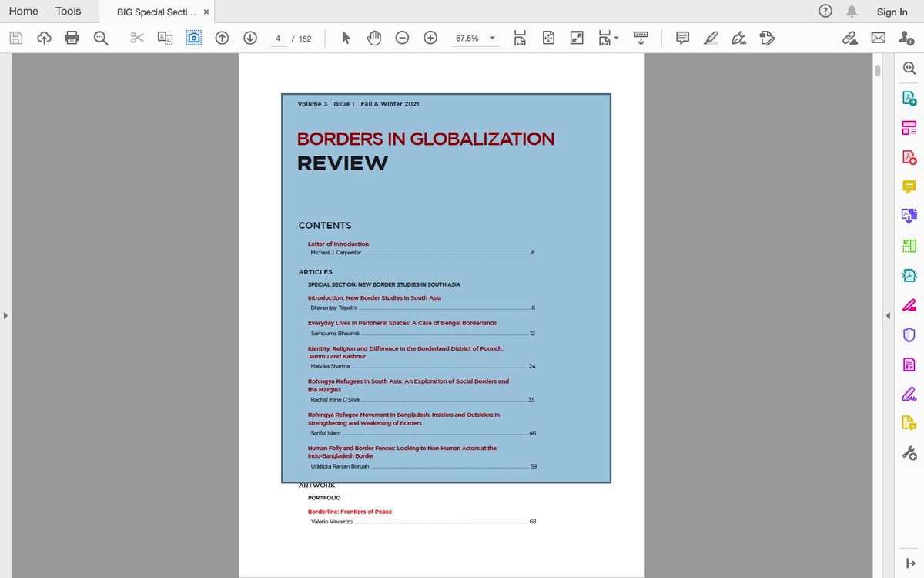Image resolution: width=924 pixels, height=578 pixels.
Task: Open the Everyday Lives in Peripheral Spaces link
Action: coord(402,323)
